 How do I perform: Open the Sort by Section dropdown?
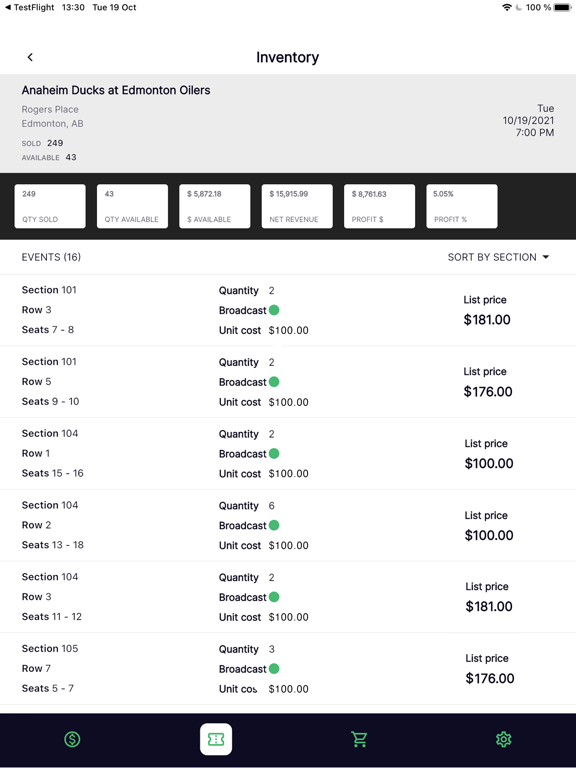tap(498, 257)
